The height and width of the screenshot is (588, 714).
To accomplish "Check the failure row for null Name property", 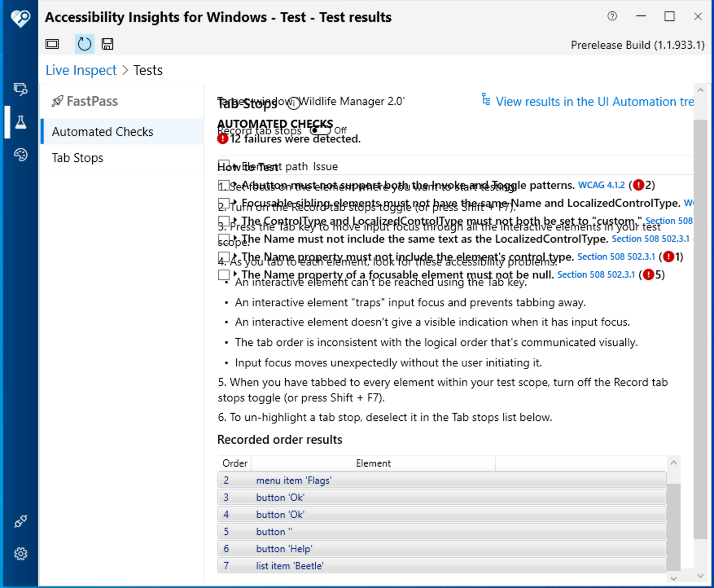I will [223, 275].
